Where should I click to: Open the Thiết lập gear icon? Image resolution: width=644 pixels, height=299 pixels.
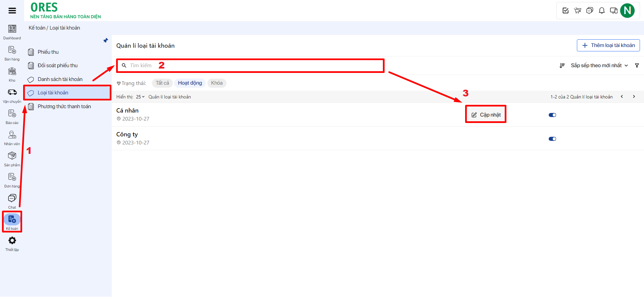(x=12, y=241)
